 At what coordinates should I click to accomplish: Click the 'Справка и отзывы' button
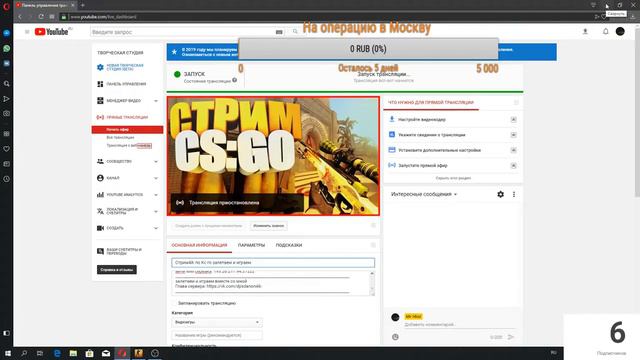[x=117, y=270]
